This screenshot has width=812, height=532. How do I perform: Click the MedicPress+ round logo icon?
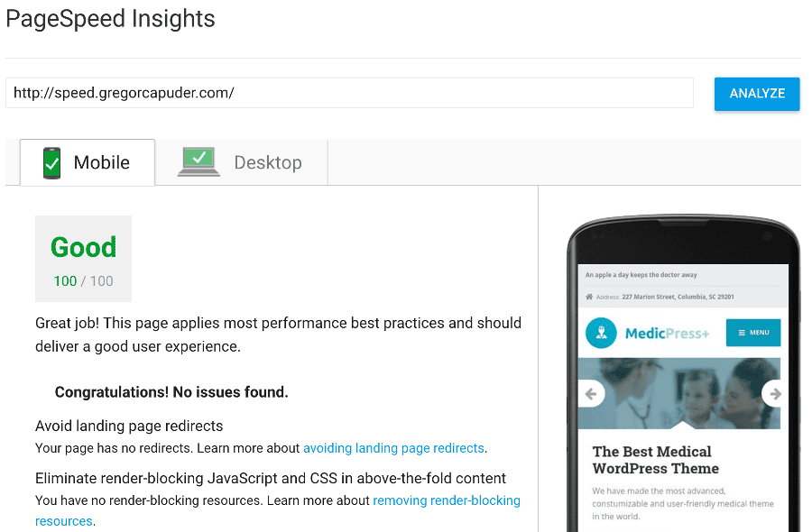point(601,333)
